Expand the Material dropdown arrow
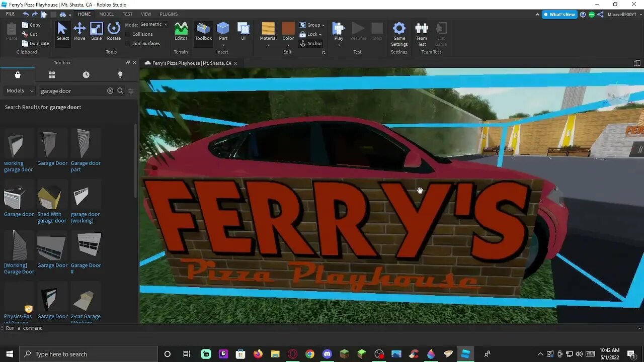Viewport: 644px width, 362px height. point(268,45)
